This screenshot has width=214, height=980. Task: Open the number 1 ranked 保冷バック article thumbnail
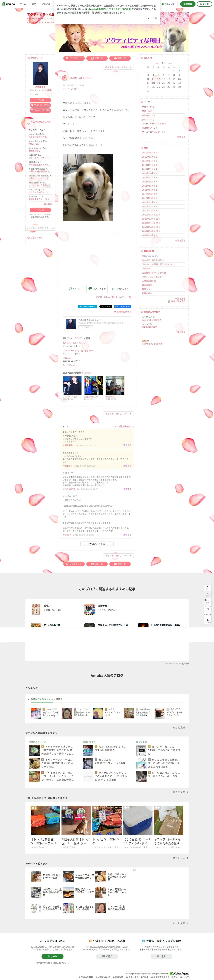pyautogui.click(x=45, y=820)
